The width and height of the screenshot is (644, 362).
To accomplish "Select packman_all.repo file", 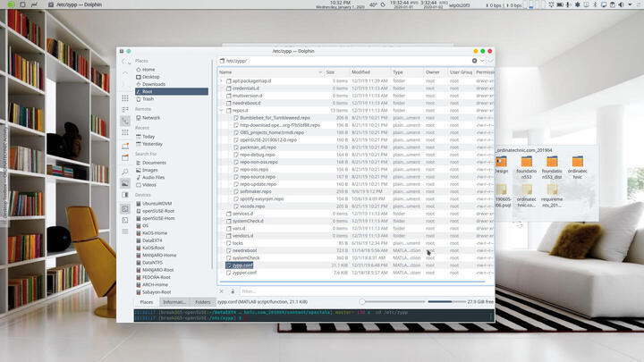I will [x=258, y=147].
